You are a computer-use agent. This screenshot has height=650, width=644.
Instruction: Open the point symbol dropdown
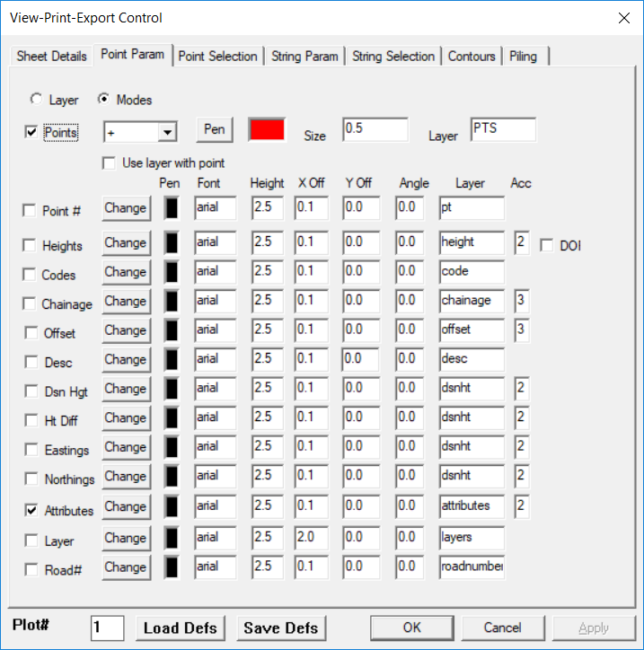(x=166, y=132)
